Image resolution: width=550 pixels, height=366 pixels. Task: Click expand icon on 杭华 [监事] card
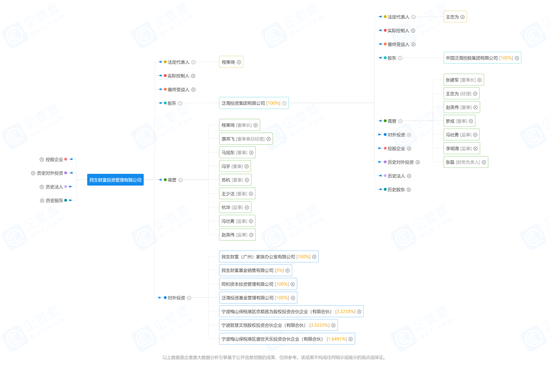[247, 207]
